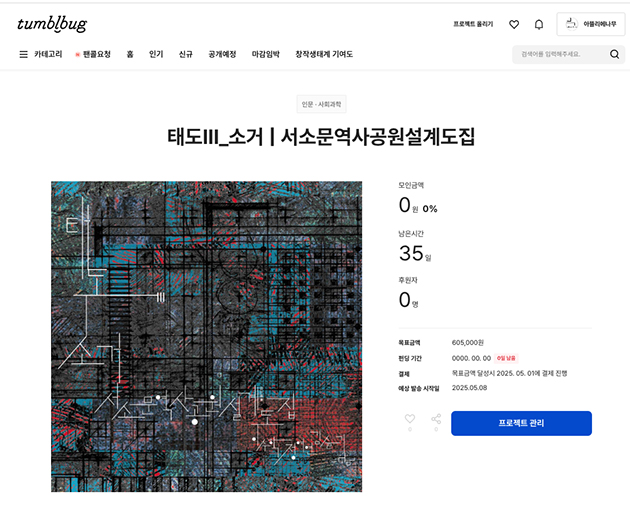Image resolution: width=630 pixels, height=517 pixels.
Task: Open liked projects heart icon in header
Action: coord(514,25)
